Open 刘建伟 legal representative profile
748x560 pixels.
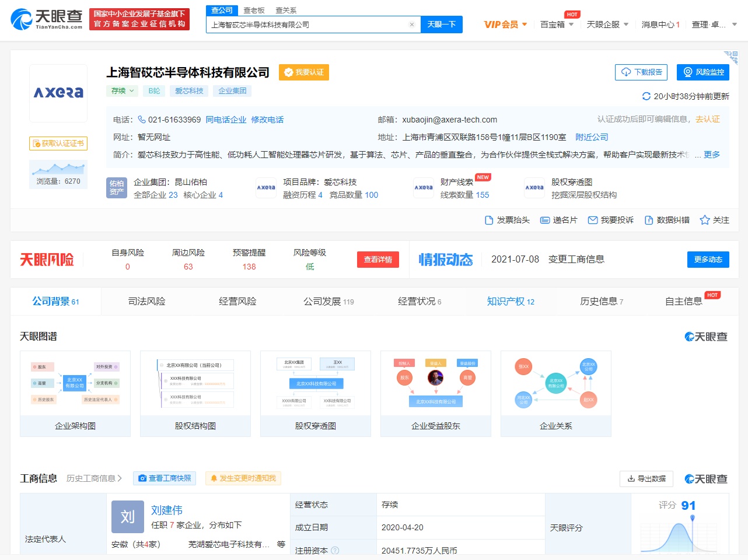[x=167, y=510]
